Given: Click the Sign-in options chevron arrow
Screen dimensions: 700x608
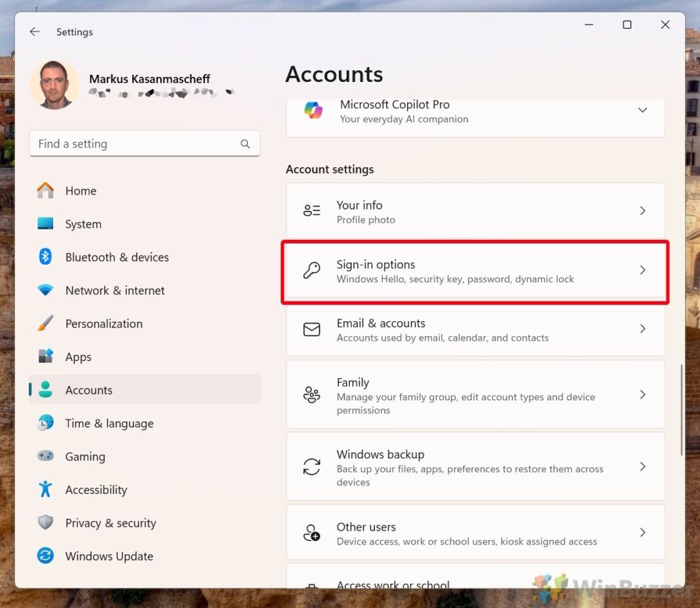Looking at the screenshot, I should pos(642,270).
